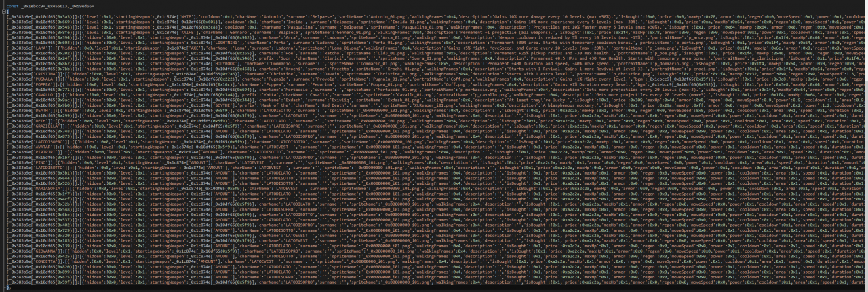Click the closing brace on last line
This screenshot has width=868, height=292.
pos(8,288)
